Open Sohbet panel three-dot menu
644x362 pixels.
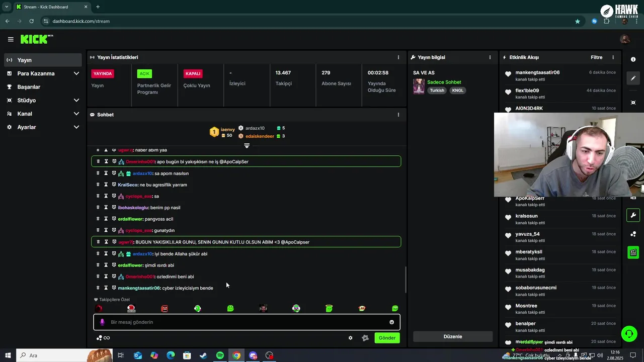(x=398, y=115)
